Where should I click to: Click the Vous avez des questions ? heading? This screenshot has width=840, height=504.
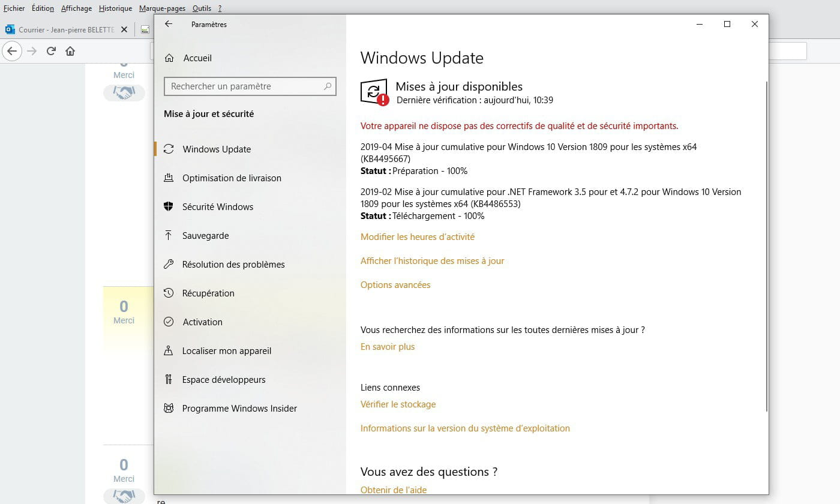[429, 472]
